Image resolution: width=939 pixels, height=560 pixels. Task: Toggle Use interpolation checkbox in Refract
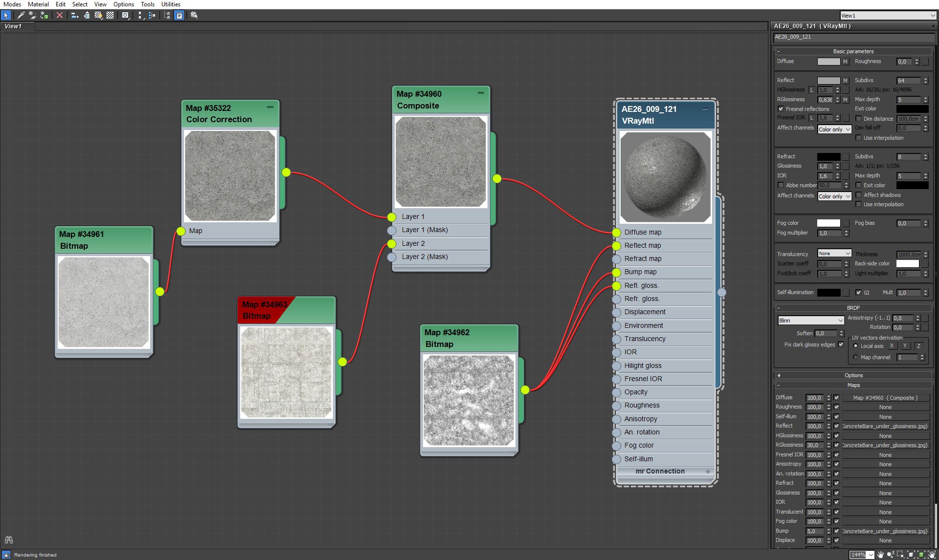pos(857,204)
